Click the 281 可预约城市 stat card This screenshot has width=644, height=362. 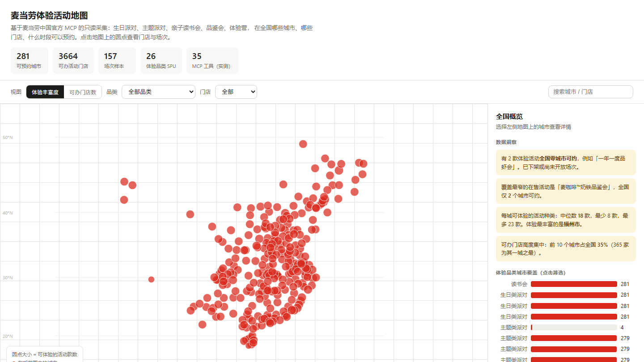click(x=30, y=60)
